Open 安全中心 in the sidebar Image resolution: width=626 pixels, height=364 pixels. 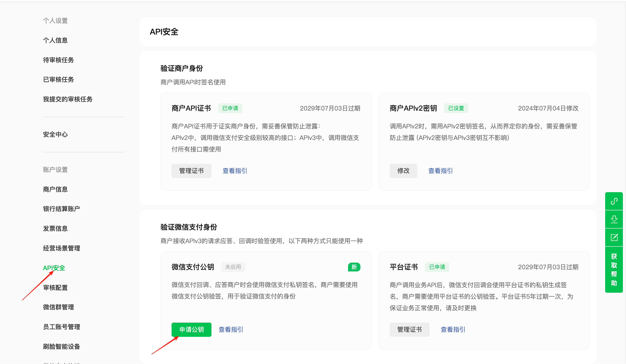click(55, 134)
